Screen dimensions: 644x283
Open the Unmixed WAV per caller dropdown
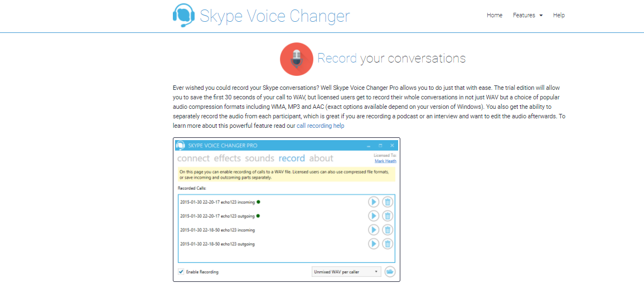pyautogui.click(x=346, y=272)
